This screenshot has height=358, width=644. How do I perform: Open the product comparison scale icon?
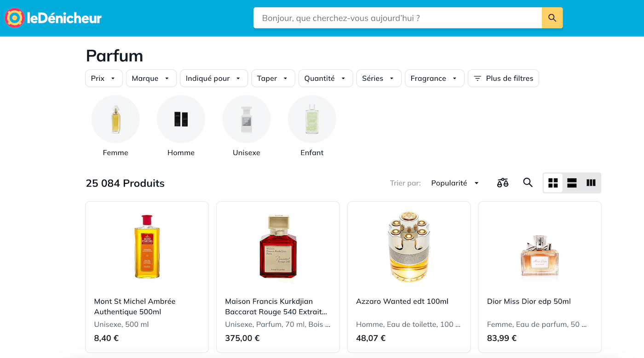tap(502, 182)
